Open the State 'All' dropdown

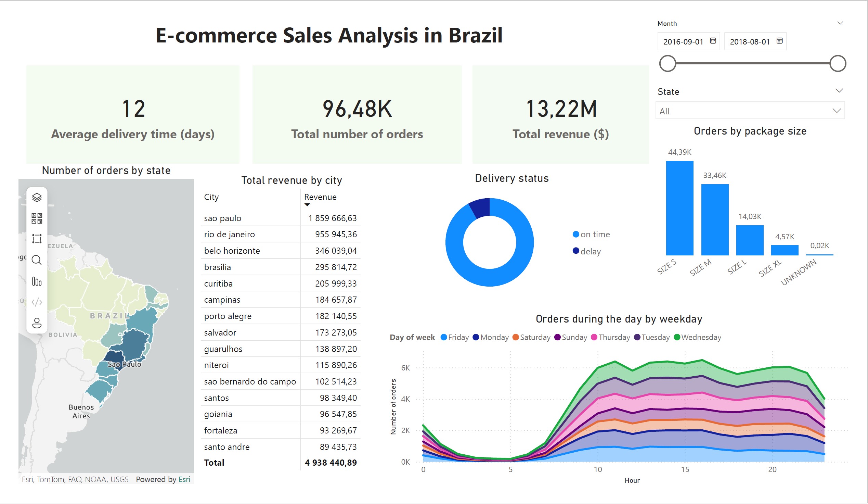(x=750, y=111)
